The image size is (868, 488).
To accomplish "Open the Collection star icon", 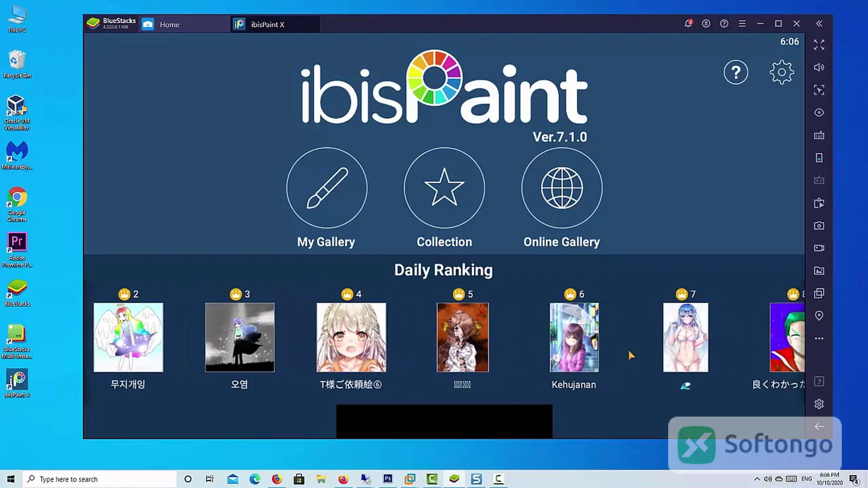I will click(x=444, y=188).
